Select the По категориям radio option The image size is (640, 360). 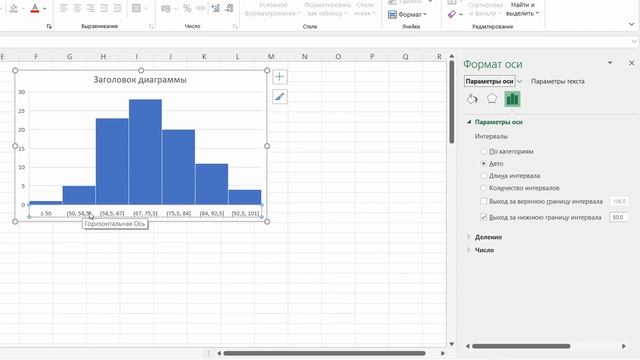484,151
